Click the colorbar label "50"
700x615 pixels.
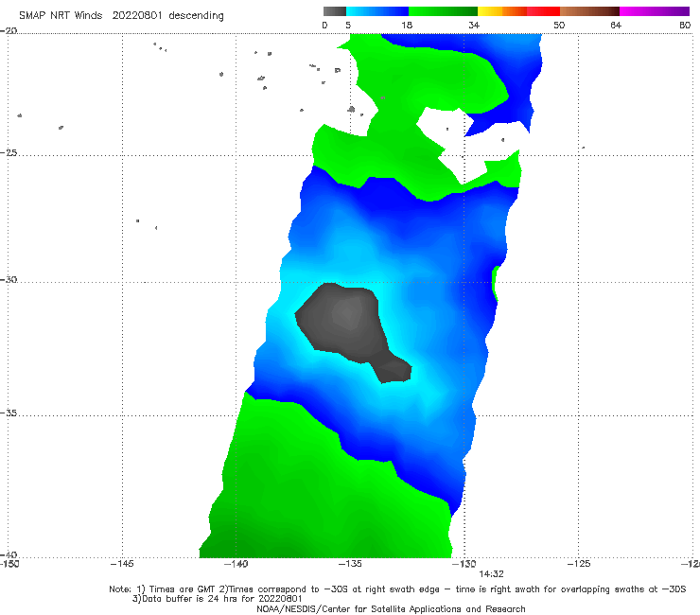(559, 26)
